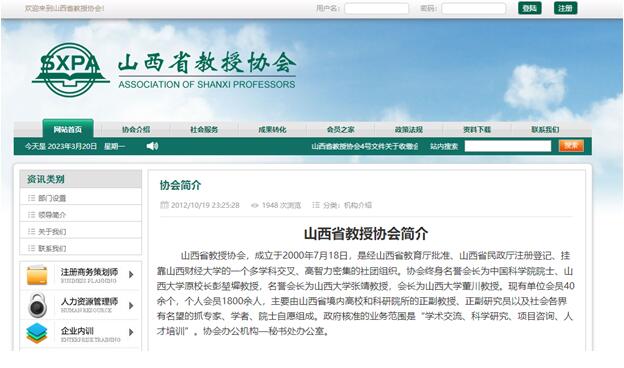The image size is (624, 368).
Task: Open the 部门设置 sidebar link
Action: 52,198
